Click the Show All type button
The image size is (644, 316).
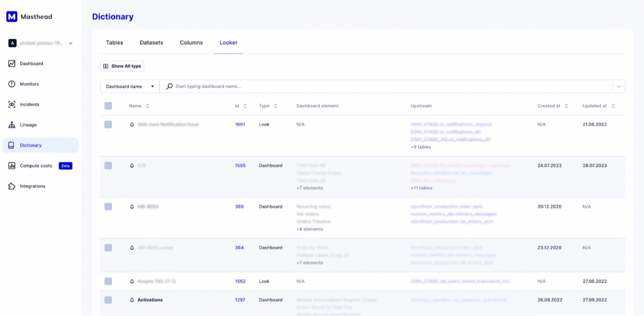click(x=122, y=66)
